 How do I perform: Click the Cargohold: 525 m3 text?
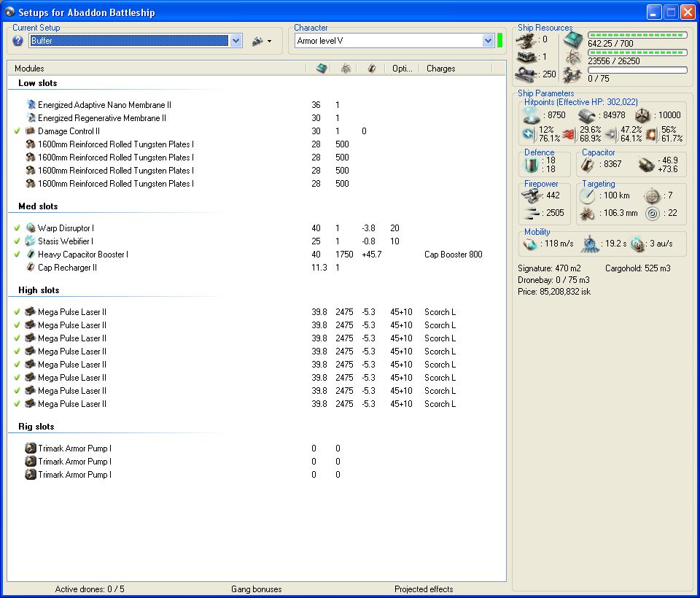pyautogui.click(x=638, y=268)
